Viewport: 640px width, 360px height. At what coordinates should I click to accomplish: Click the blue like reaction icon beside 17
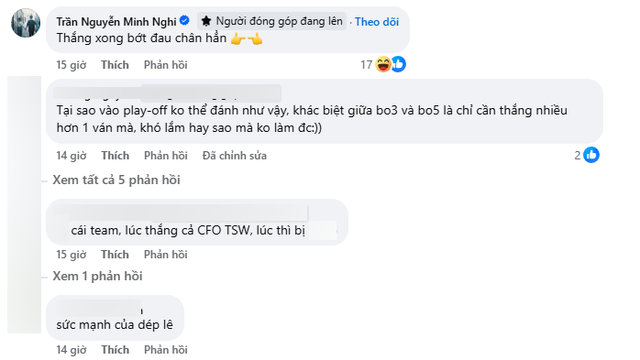tap(398, 64)
